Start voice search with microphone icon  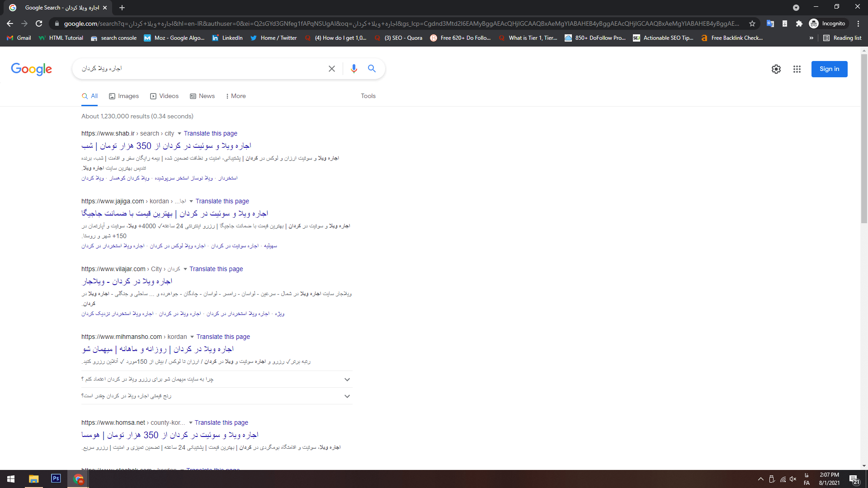pos(354,69)
